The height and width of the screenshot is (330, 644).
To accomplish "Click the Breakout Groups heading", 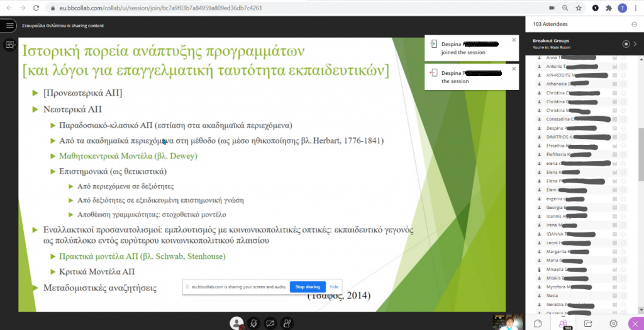I will pos(551,41).
